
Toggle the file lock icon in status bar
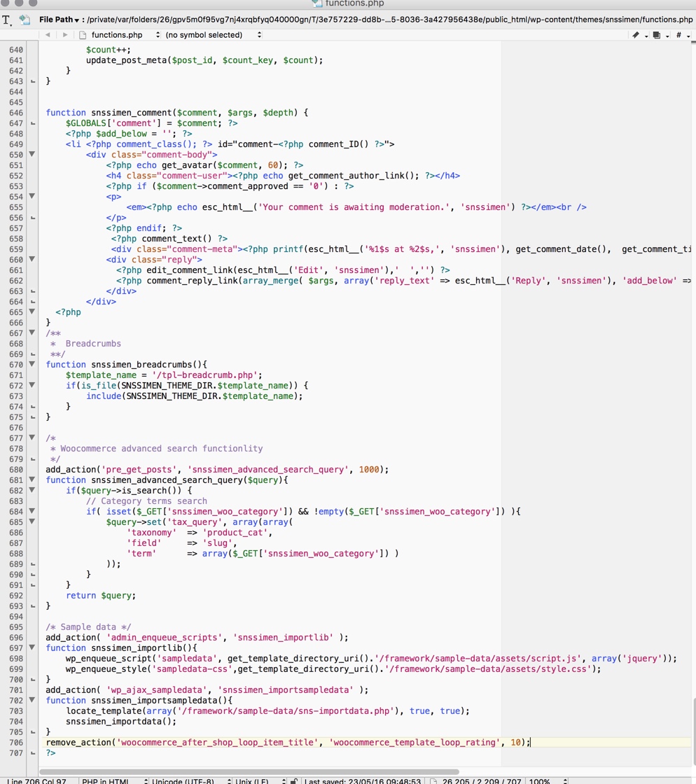(294, 780)
